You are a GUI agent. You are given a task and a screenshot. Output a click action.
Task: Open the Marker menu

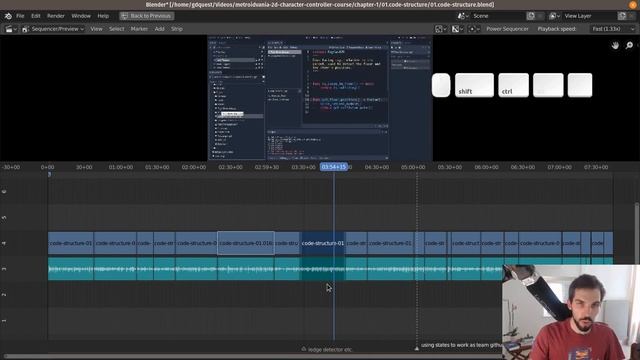click(139, 29)
